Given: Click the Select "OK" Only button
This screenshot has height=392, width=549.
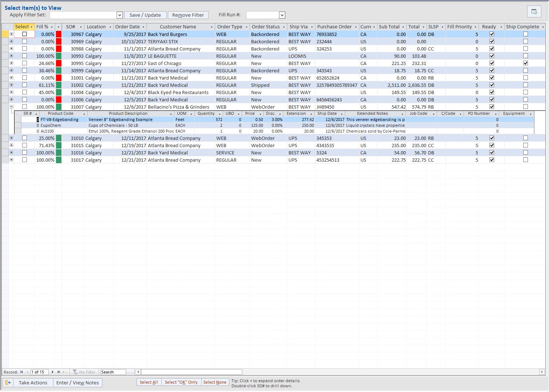Looking at the screenshot, I should tap(181, 382).
